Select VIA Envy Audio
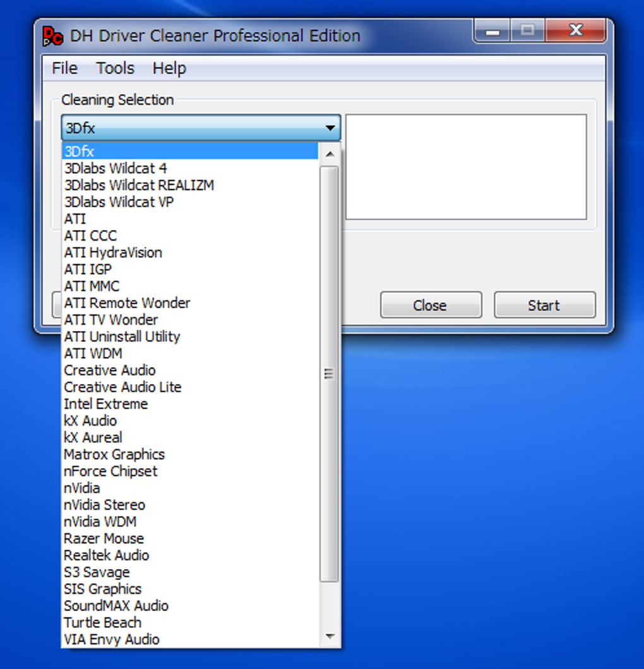 pos(190,639)
